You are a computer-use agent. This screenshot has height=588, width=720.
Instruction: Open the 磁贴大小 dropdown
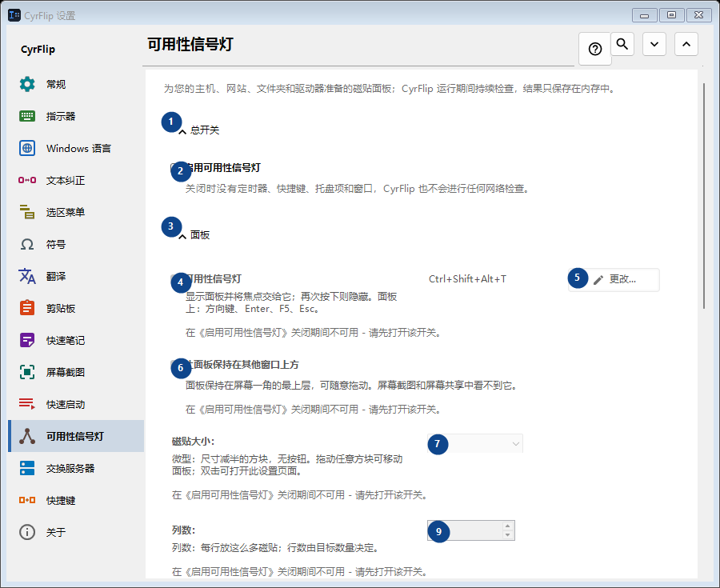click(x=474, y=443)
